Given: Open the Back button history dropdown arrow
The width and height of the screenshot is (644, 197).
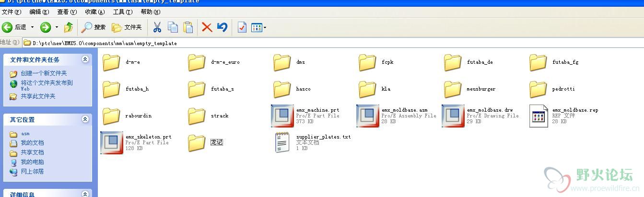Looking at the screenshot, I should [x=33, y=27].
